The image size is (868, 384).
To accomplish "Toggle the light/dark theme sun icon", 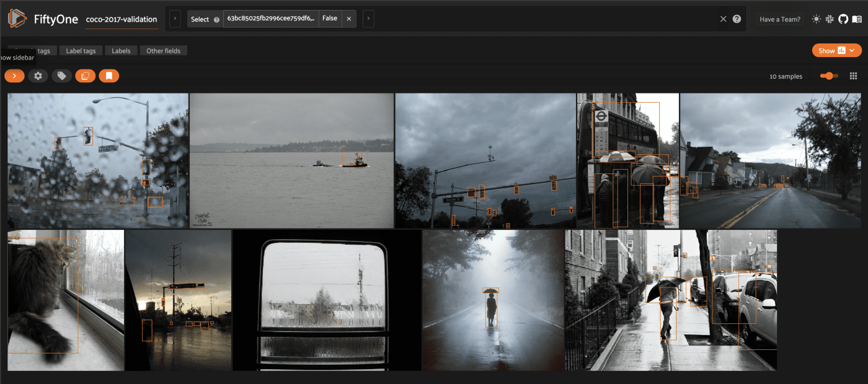I will click(x=816, y=19).
